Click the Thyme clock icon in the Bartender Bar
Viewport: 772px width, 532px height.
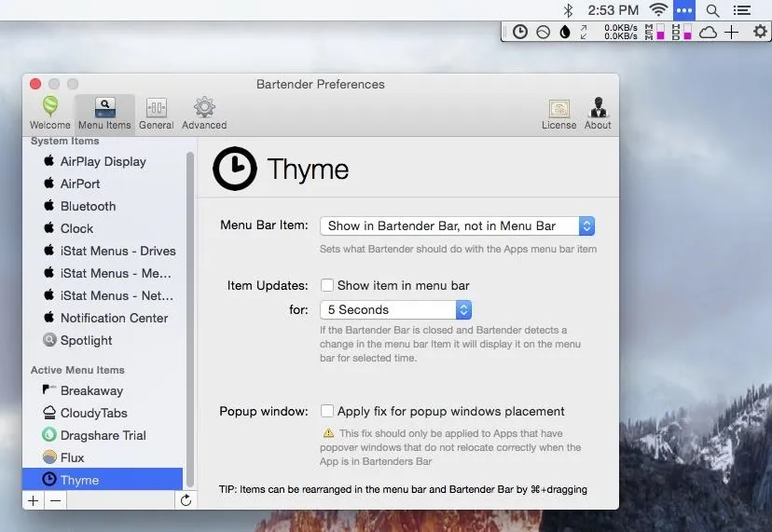point(520,32)
